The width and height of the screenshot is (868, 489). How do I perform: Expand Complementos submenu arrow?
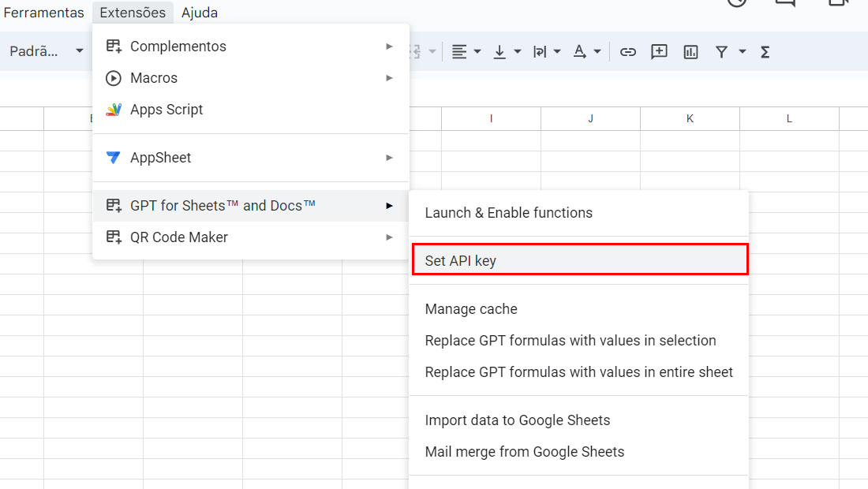389,47
